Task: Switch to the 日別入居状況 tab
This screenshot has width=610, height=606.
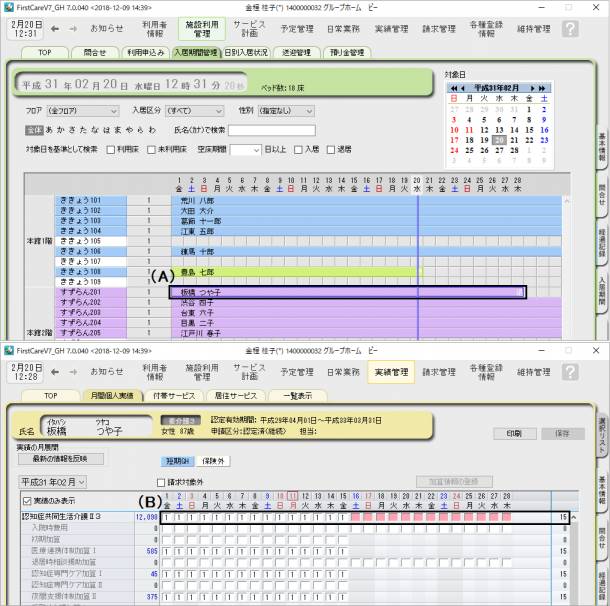Action: pyautogui.click(x=245, y=51)
